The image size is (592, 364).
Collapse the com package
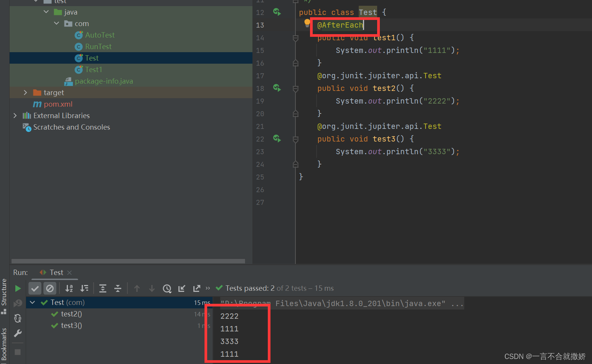click(x=56, y=23)
